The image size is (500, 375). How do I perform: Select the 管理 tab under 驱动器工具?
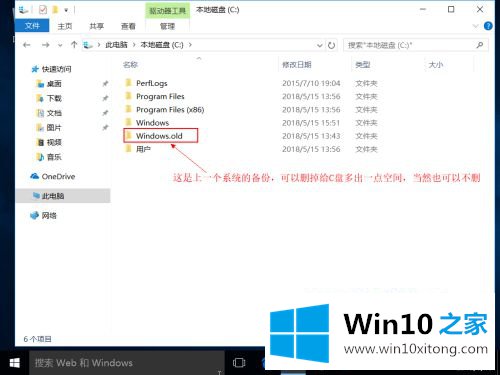(167, 26)
